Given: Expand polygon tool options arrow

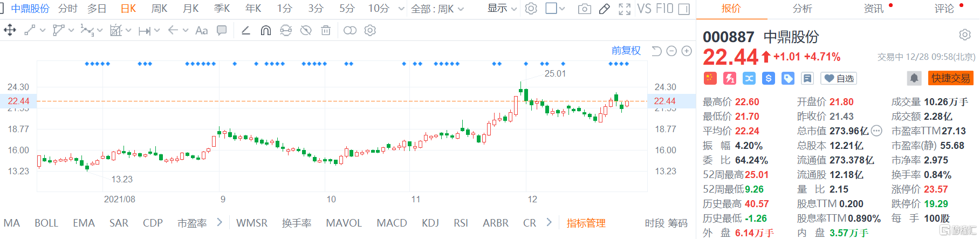Looking at the screenshot, I should click(71, 31).
